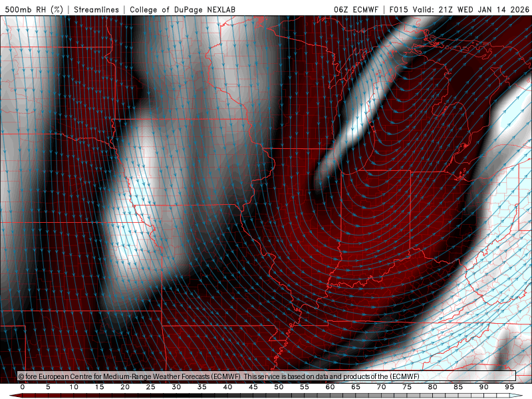
Task: Select the '06Z ECMWF' model run label
Action: pos(356,9)
